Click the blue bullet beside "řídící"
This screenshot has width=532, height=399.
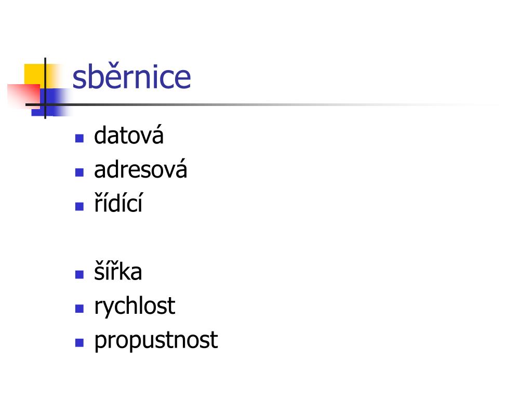click(79, 206)
